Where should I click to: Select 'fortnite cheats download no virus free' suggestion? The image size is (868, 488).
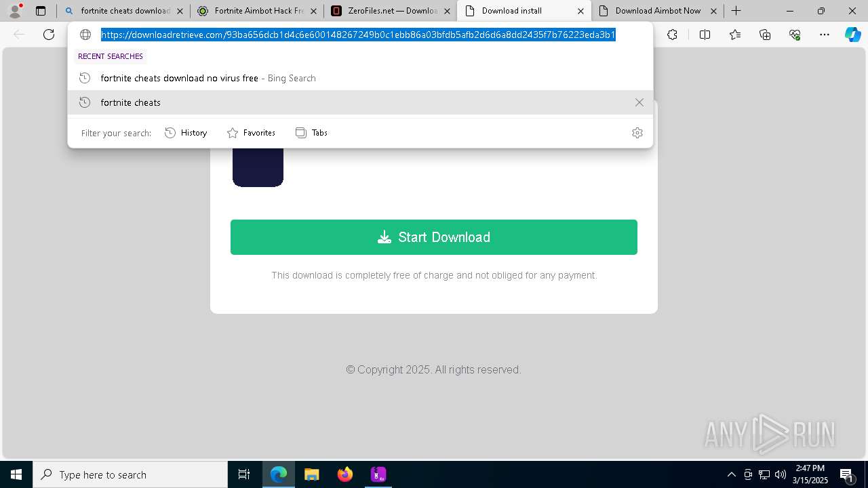[x=360, y=78]
